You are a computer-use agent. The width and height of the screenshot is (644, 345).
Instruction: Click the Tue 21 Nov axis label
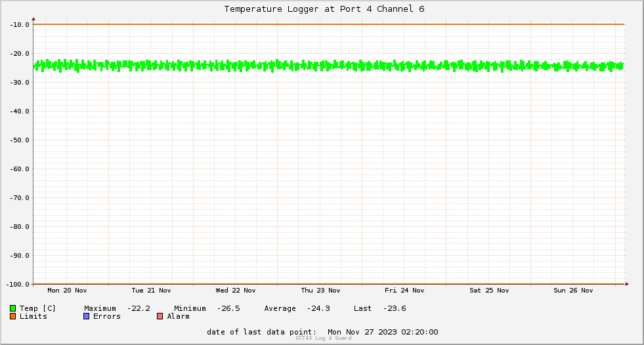point(151,291)
